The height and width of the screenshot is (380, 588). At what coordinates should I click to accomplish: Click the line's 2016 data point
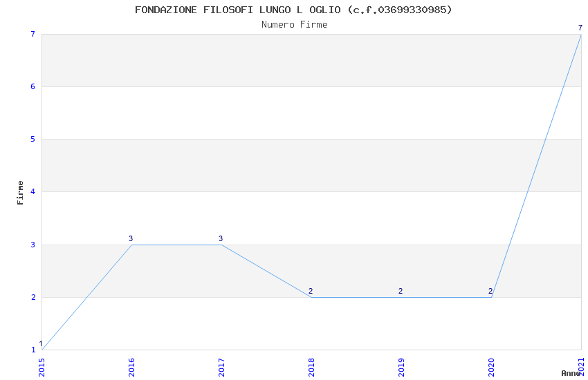(x=131, y=245)
